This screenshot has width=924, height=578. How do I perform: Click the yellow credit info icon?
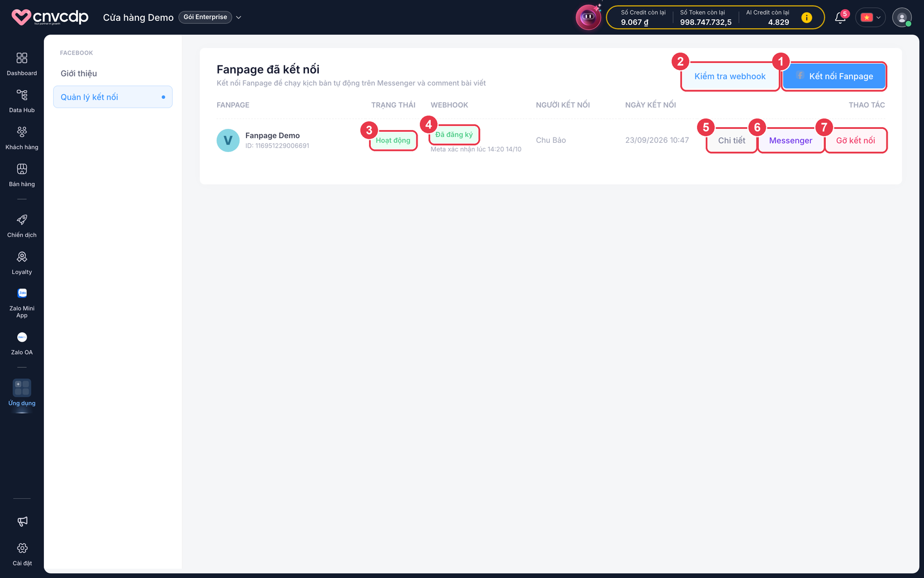(x=807, y=17)
